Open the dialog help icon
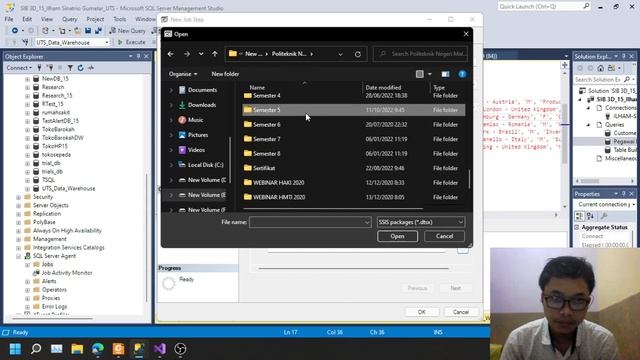Image resolution: width=640 pixels, height=360 pixels. 462,74
